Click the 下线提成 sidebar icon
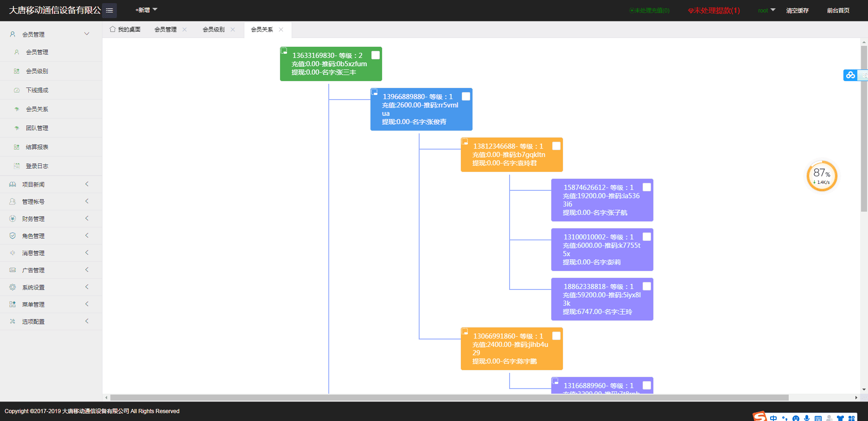 (x=17, y=90)
